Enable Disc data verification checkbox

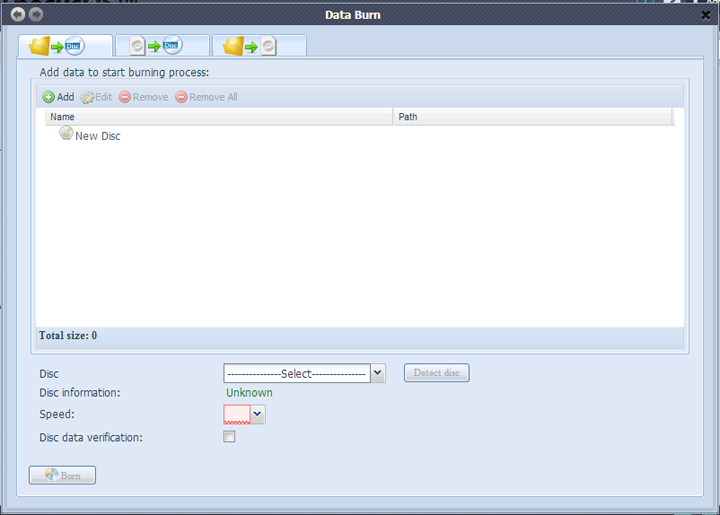pos(229,437)
